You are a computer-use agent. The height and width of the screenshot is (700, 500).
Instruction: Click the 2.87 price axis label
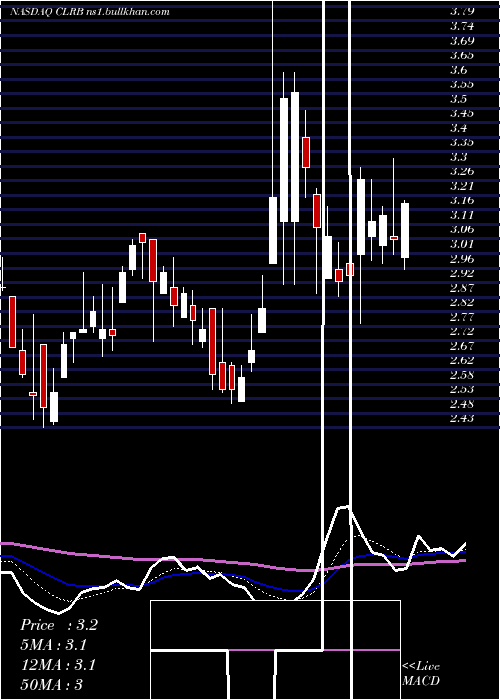(462, 288)
